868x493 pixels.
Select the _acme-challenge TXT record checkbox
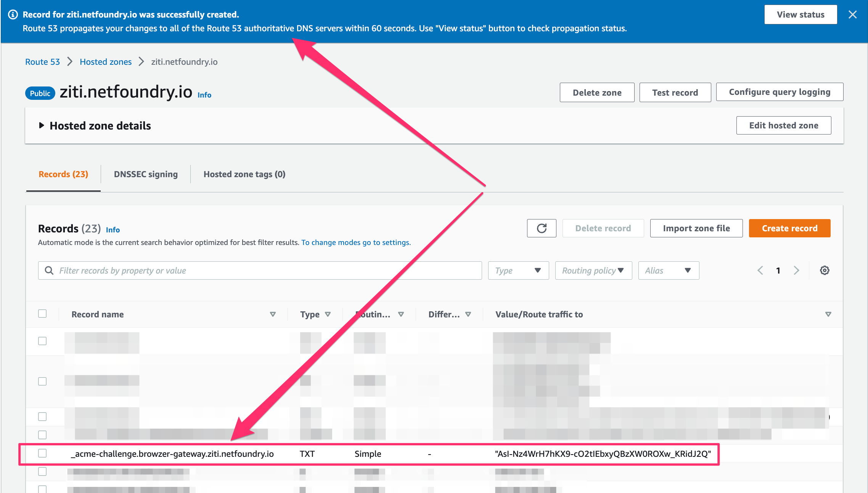42,453
